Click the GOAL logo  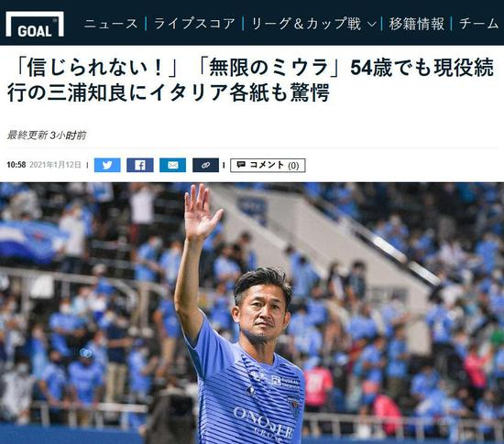point(35,24)
